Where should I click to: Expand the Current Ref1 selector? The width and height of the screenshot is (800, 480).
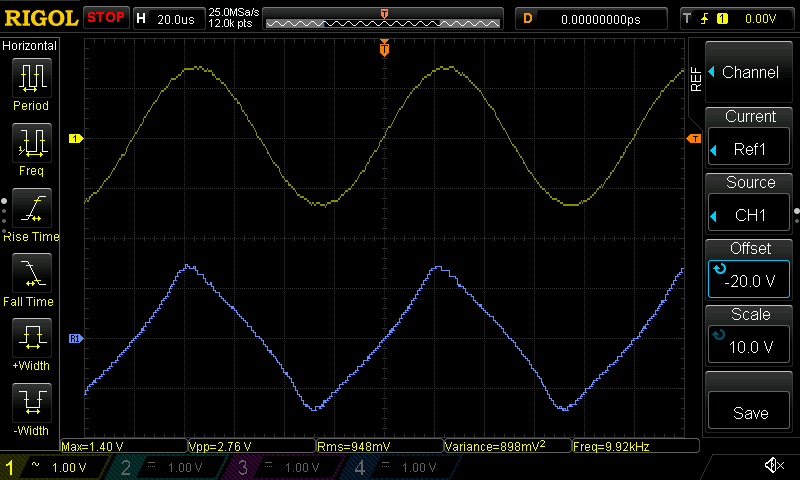(x=750, y=138)
